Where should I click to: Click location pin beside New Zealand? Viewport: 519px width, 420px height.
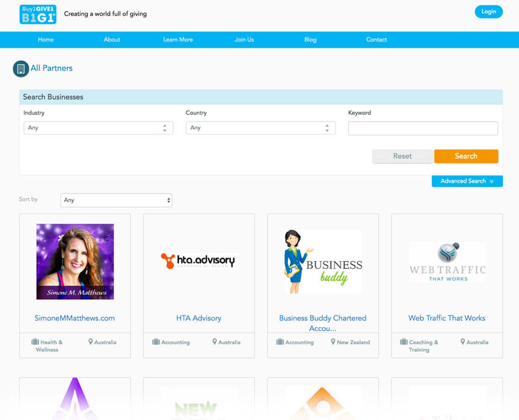[x=333, y=342]
